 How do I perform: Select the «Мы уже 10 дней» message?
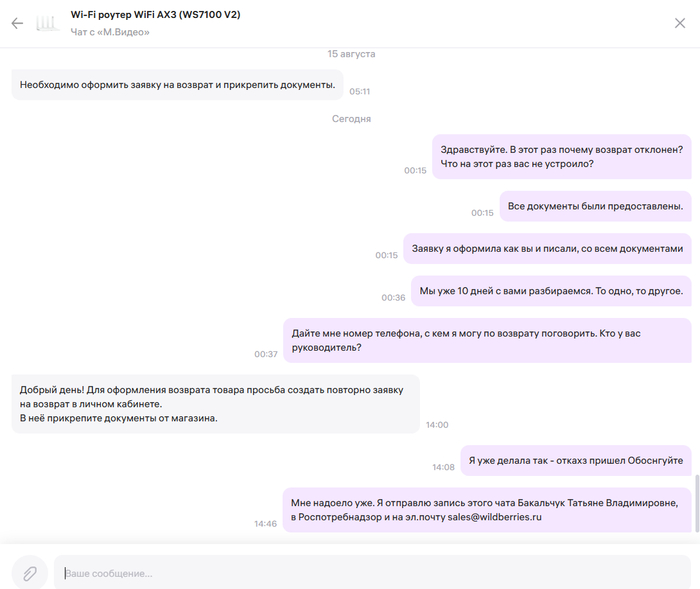click(x=551, y=291)
